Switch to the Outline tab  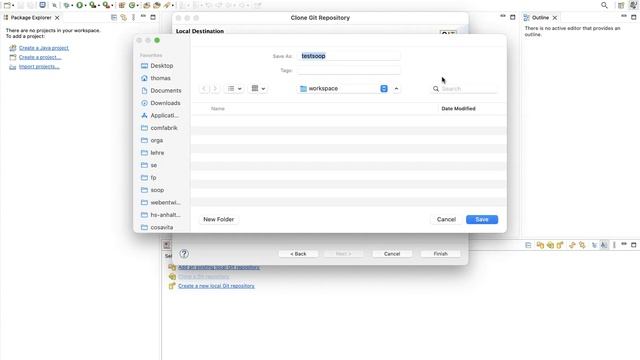(540, 18)
